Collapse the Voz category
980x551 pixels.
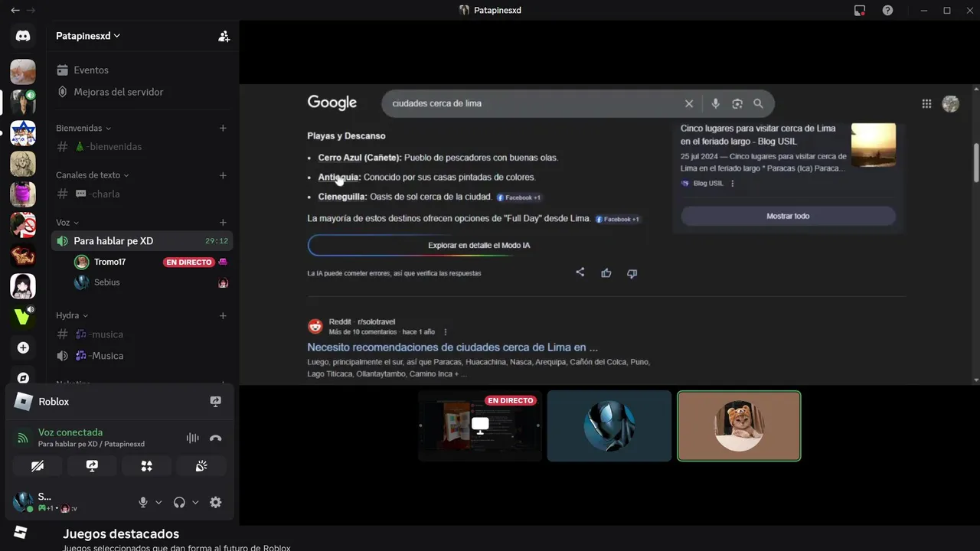[67, 223]
